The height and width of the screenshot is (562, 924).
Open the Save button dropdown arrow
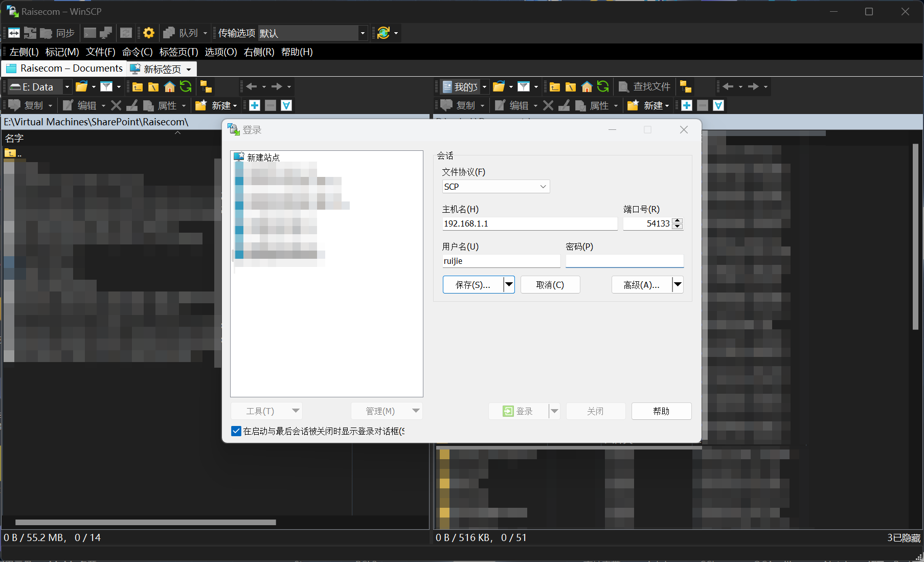coord(509,285)
